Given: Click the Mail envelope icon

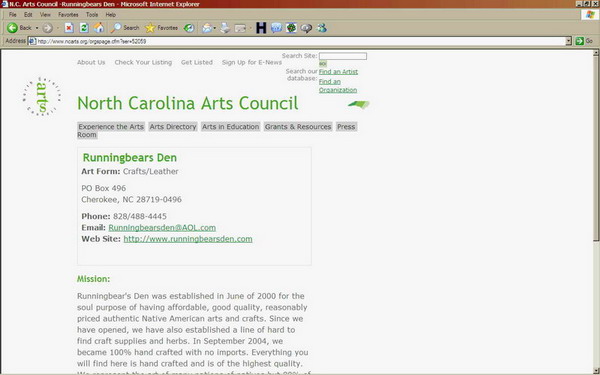Looking at the screenshot, I should 207,28.
